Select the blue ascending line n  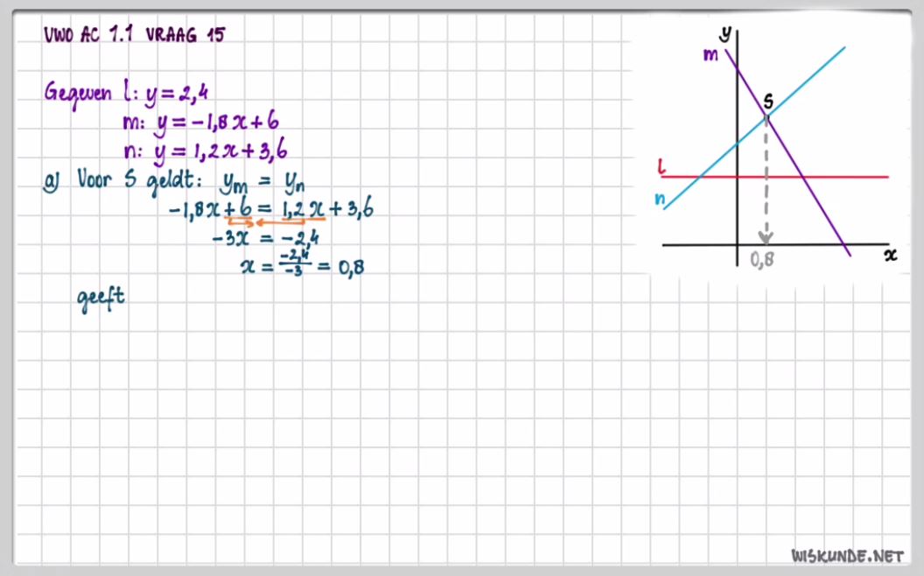coord(814,79)
